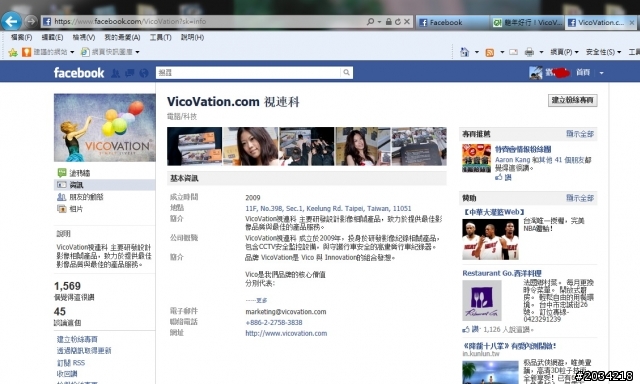Click the printer icon in command bar
The width and height of the screenshot is (640, 384).
(529, 52)
